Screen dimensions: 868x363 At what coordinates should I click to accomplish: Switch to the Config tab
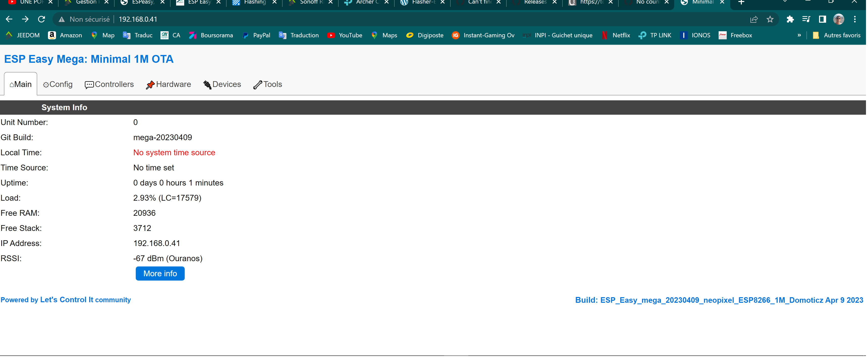tap(58, 84)
